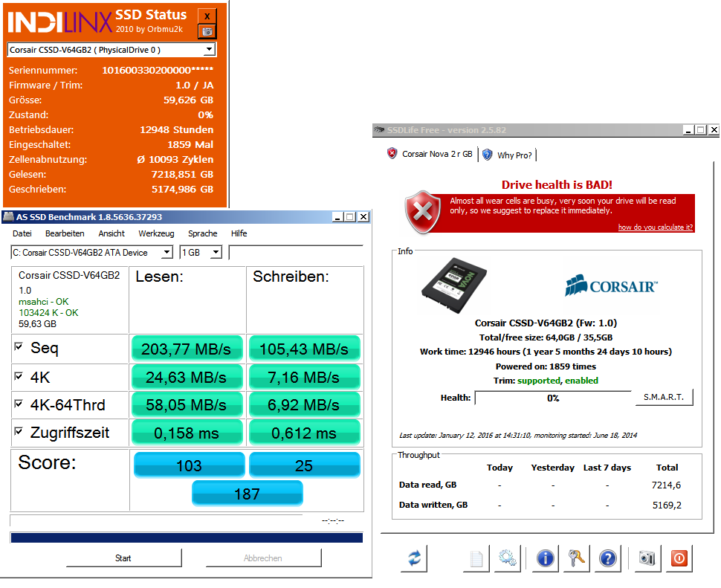This screenshot has width=721, height=588.
Task: Click the Total data read value 7214,6
Action: (666, 485)
